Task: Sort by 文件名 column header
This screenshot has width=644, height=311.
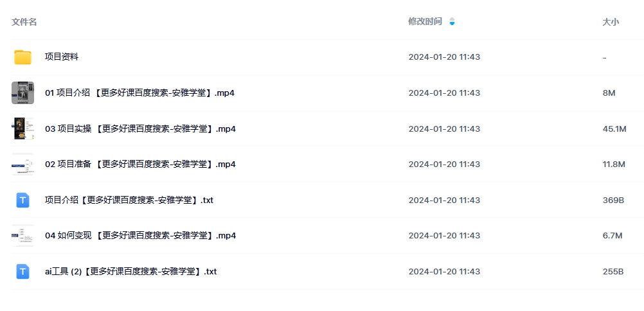Action: point(24,22)
